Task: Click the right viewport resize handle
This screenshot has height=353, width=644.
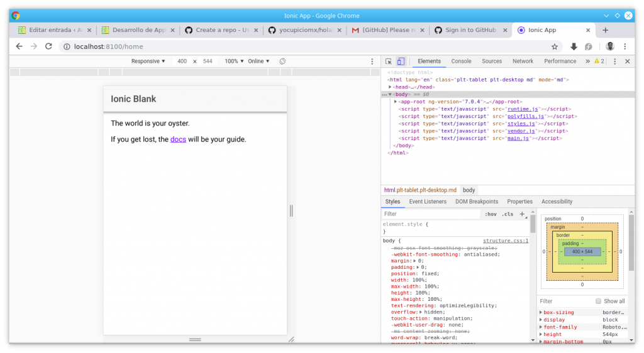Action: 291,211
